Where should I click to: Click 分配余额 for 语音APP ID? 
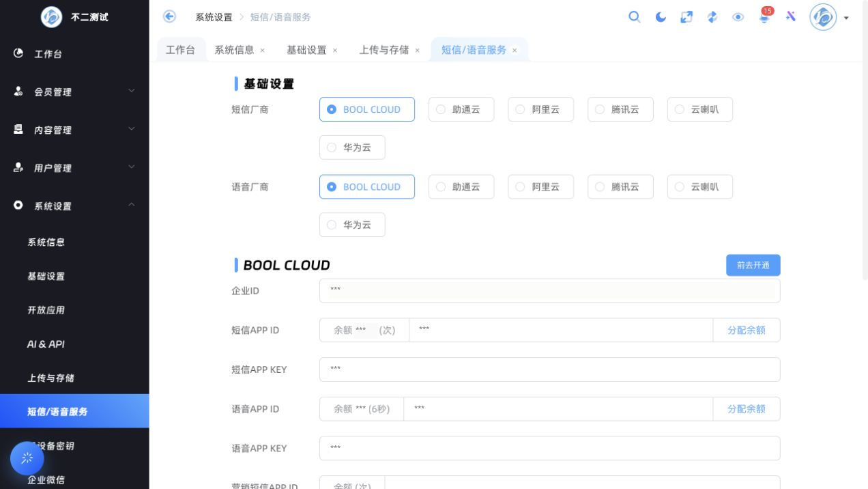point(747,408)
